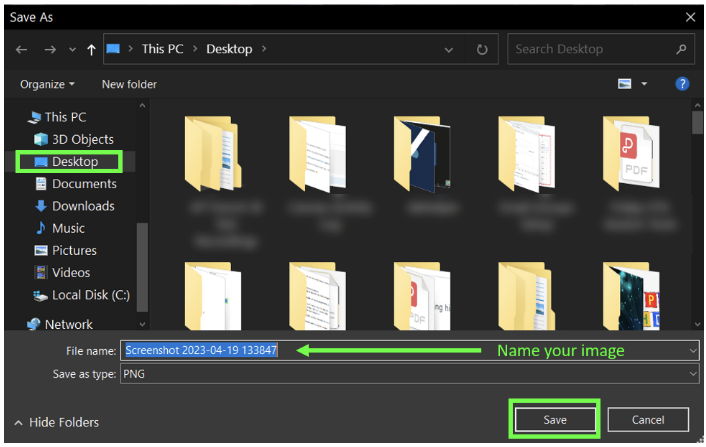Click the up one level arrow

tap(91, 49)
